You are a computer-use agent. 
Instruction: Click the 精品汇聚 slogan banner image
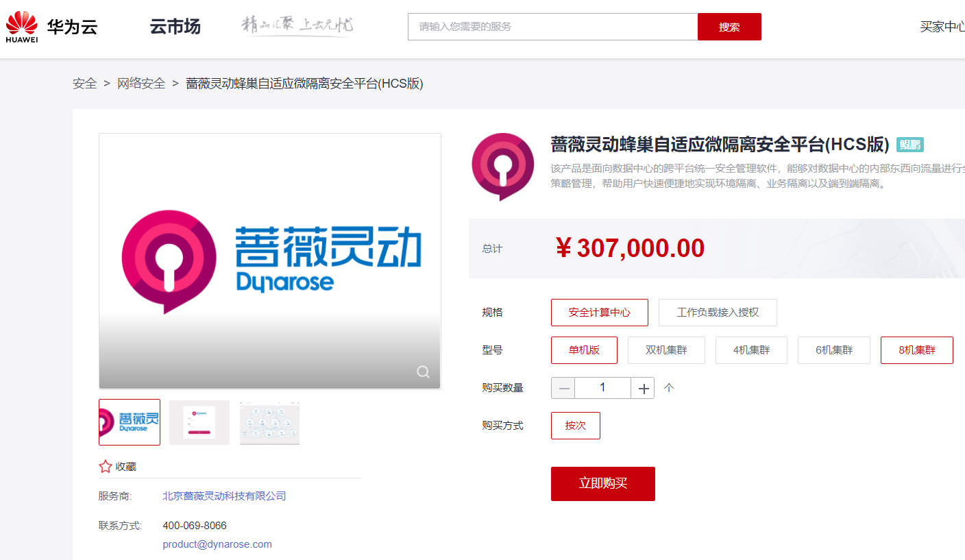pyautogui.click(x=297, y=27)
